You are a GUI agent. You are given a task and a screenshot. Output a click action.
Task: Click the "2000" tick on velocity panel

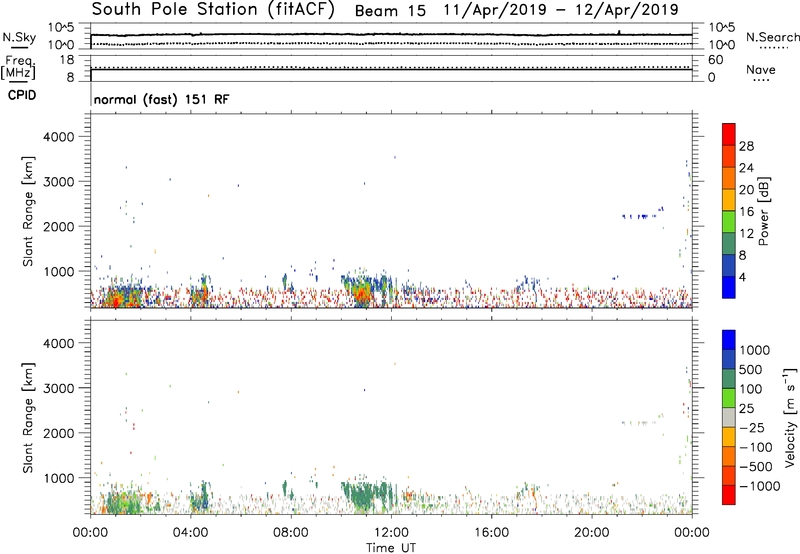point(58,433)
